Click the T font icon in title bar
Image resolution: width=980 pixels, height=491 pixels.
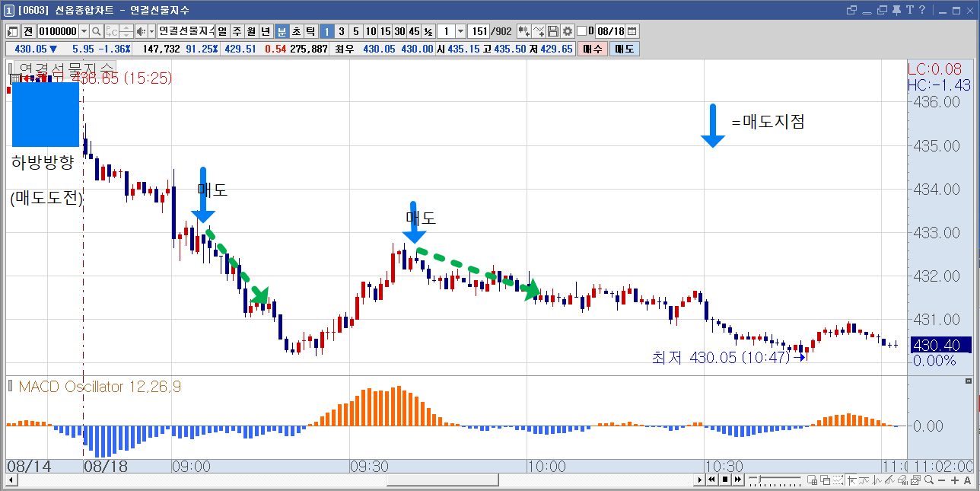click(910, 10)
